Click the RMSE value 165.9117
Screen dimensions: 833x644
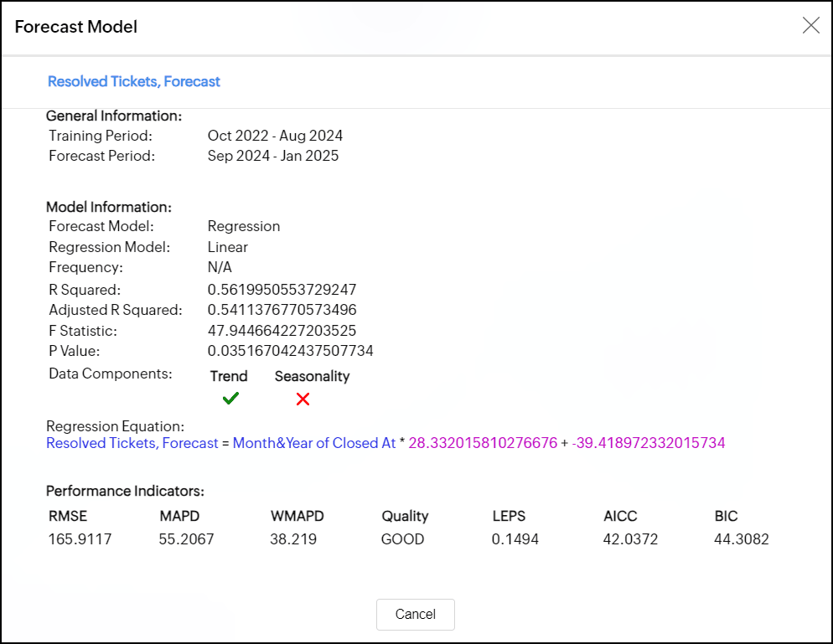click(x=80, y=539)
